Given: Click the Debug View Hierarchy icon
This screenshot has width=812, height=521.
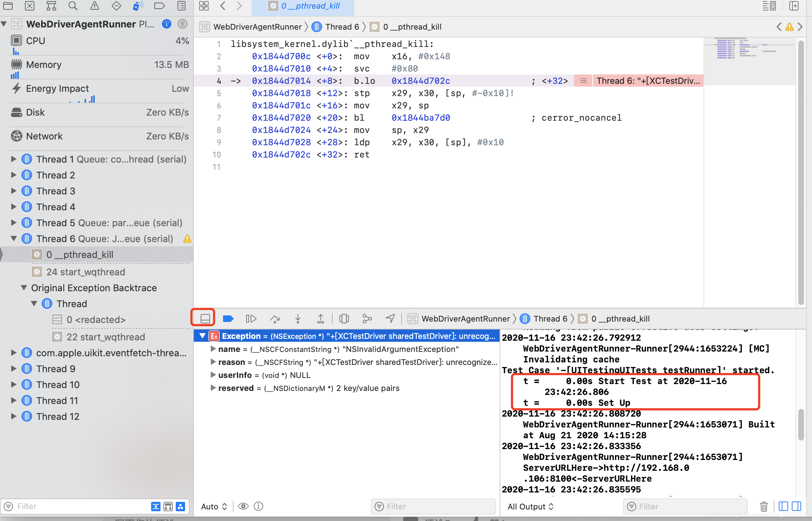Looking at the screenshot, I should click(x=344, y=318).
